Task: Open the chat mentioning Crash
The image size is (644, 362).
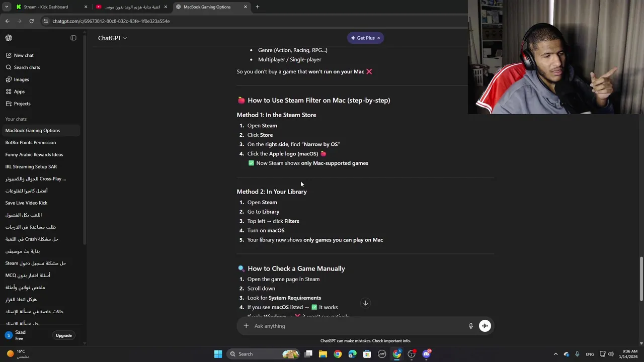Action: [40, 239]
